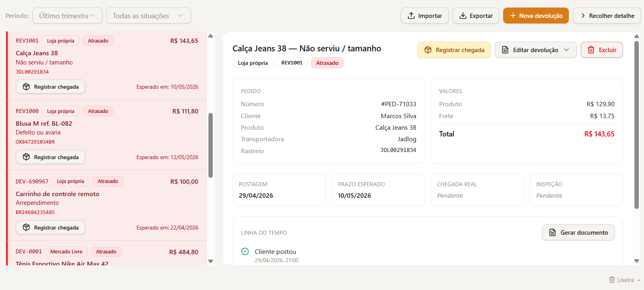Click the green check icon beside Cliente postou
644x290 pixels.
coord(245,251)
